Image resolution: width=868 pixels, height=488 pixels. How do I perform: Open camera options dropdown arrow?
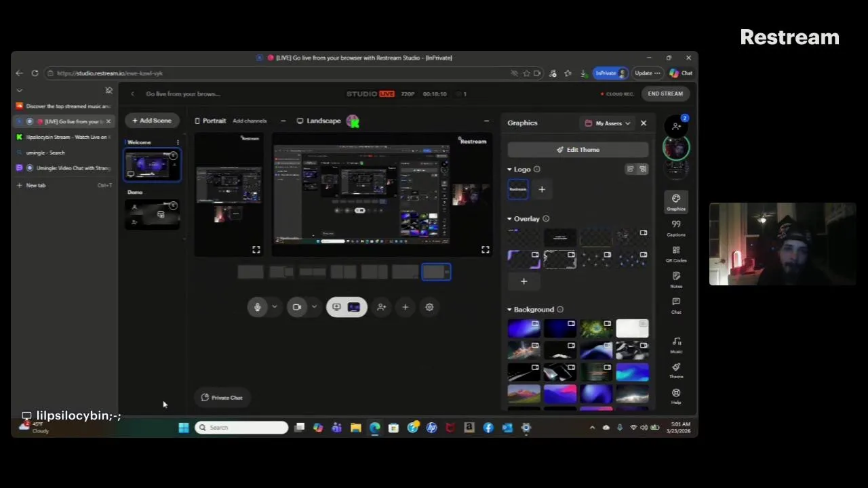314,307
